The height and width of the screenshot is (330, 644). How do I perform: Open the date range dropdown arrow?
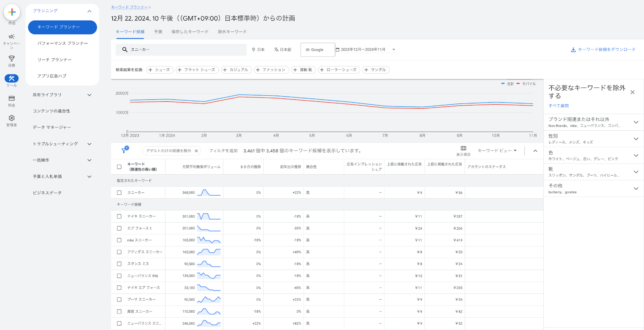[394, 49]
